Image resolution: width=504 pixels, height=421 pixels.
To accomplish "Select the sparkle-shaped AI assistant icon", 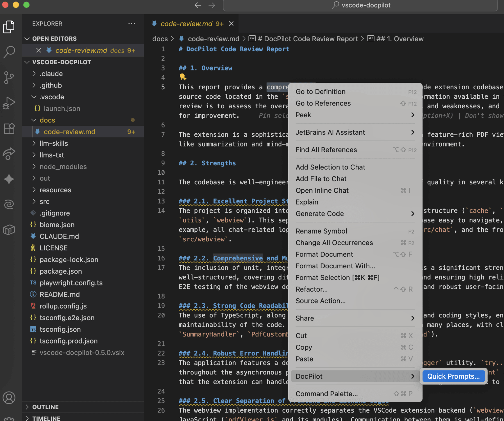I will (x=9, y=179).
